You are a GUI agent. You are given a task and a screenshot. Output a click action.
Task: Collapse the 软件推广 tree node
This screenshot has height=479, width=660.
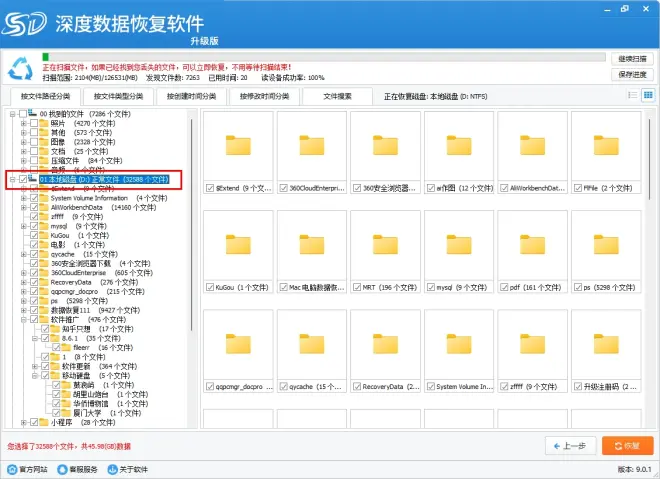[23, 319]
